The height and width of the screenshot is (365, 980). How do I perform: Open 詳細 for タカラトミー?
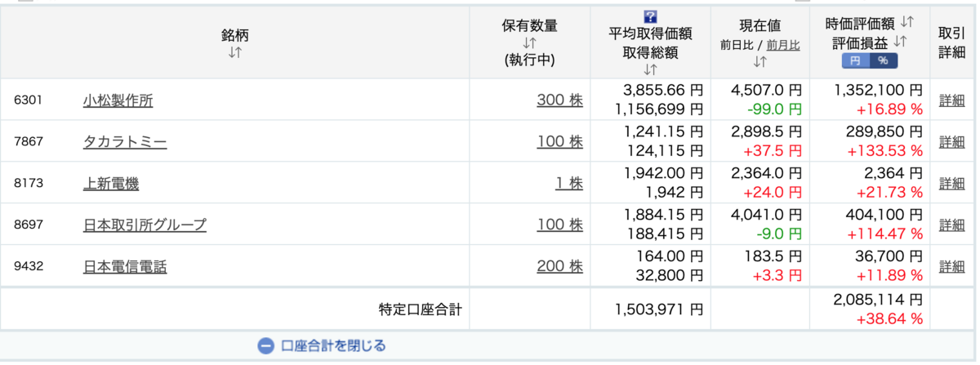point(951,142)
